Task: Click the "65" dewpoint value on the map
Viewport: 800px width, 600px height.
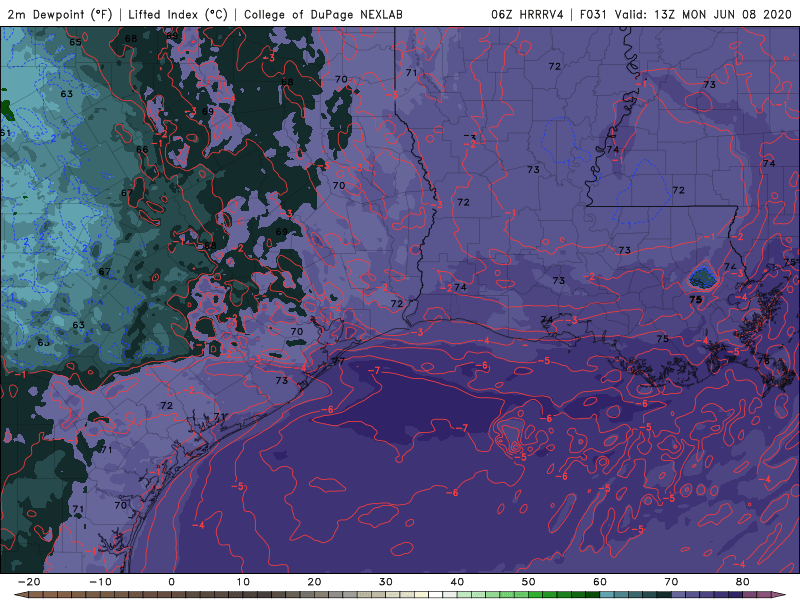Action: [76, 42]
